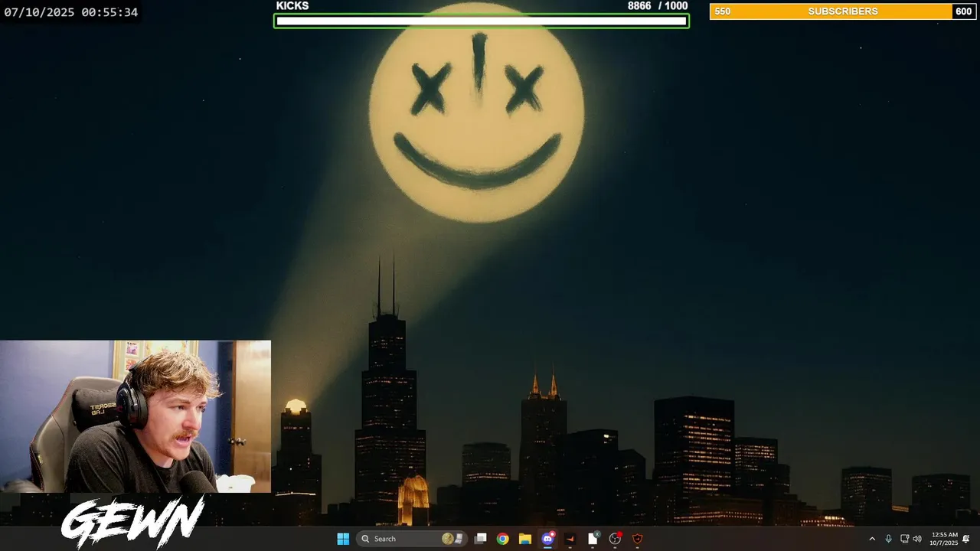Image resolution: width=980 pixels, height=551 pixels.
Task: Open the notifications bell icon
Action: tap(966, 539)
